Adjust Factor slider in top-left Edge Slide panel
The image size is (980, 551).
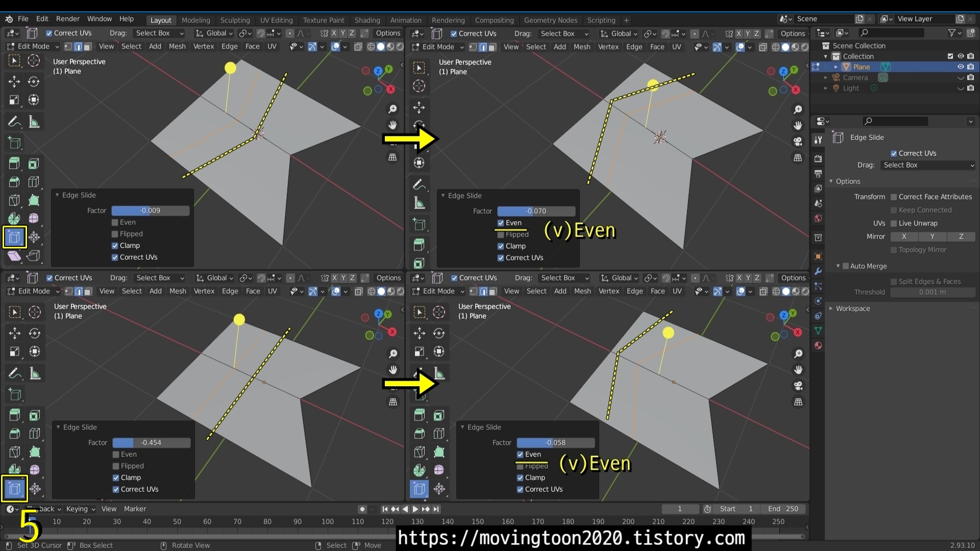click(x=151, y=211)
